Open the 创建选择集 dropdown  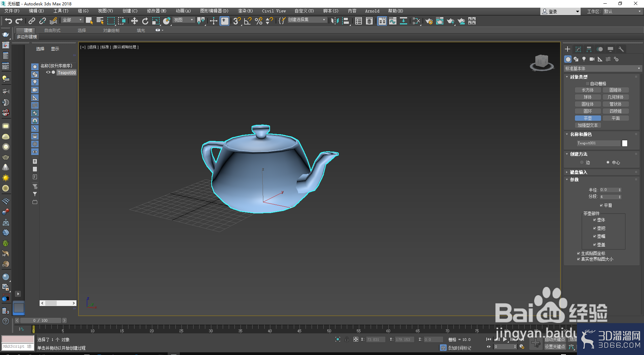[307, 20]
